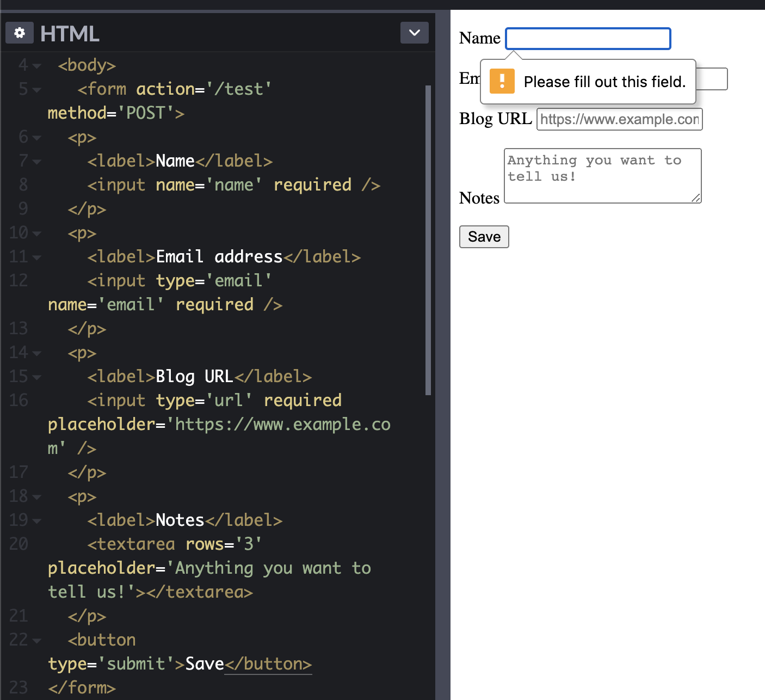This screenshot has height=700, width=765.
Task: Click the orange warning icon in tooltip
Action: (x=502, y=82)
